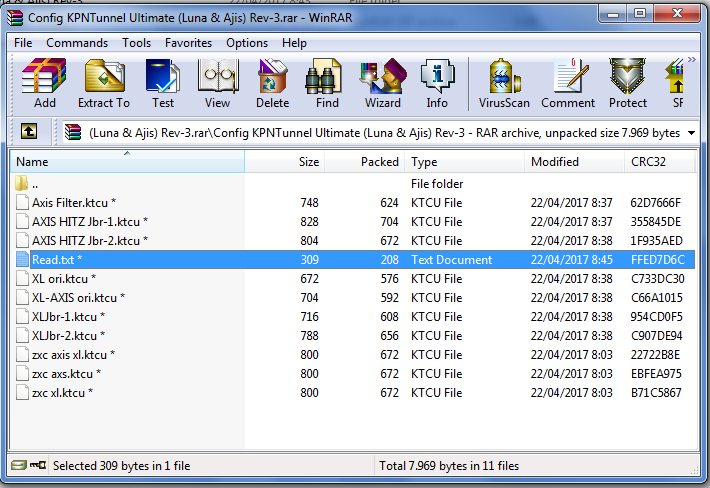Viewport: 710px width, 488px height.
Task: Run the VirusScan toolbar icon
Action: point(504,76)
